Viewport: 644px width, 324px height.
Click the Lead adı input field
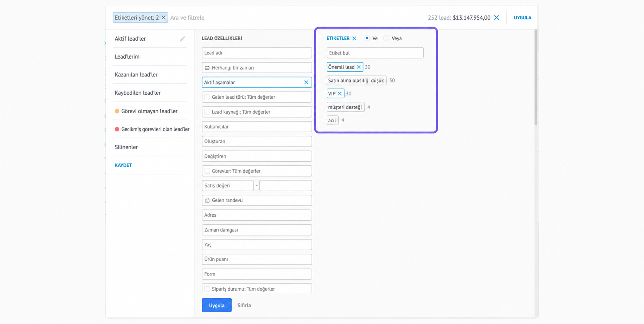click(x=257, y=53)
